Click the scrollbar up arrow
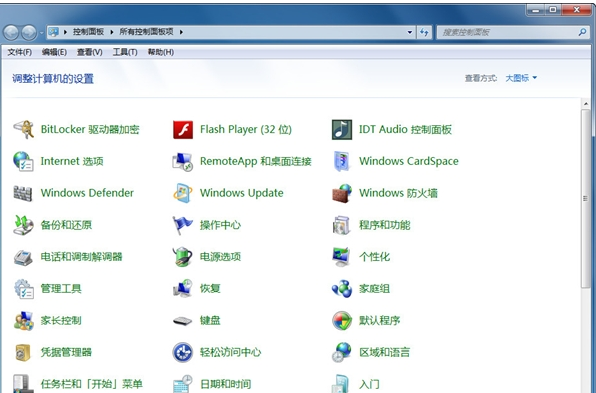The width and height of the screenshot is (596, 393). coord(585,103)
